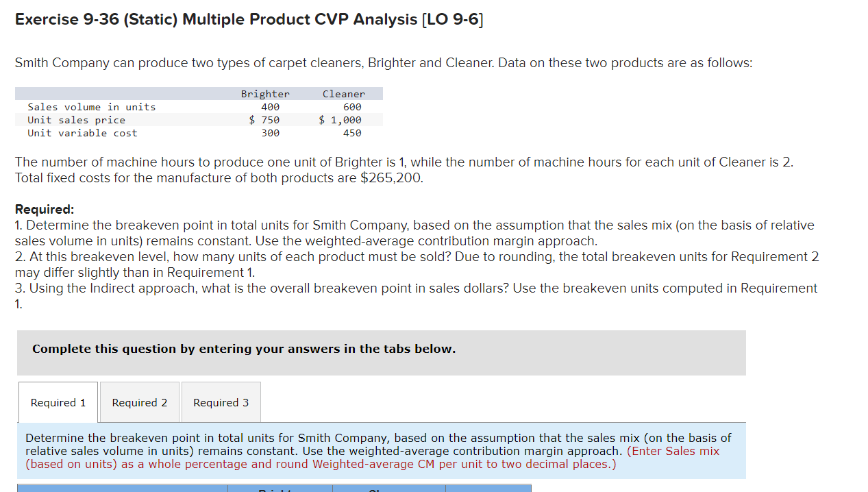Image resolution: width=868 pixels, height=492 pixels.
Task: Switch to the Required 1 tab
Action: click(x=58, y=402)
